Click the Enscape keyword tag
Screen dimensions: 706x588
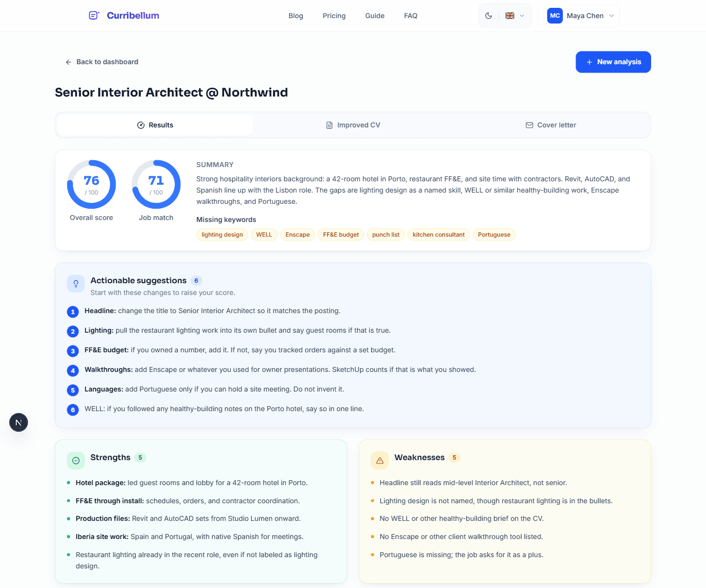tap(298, 235)
